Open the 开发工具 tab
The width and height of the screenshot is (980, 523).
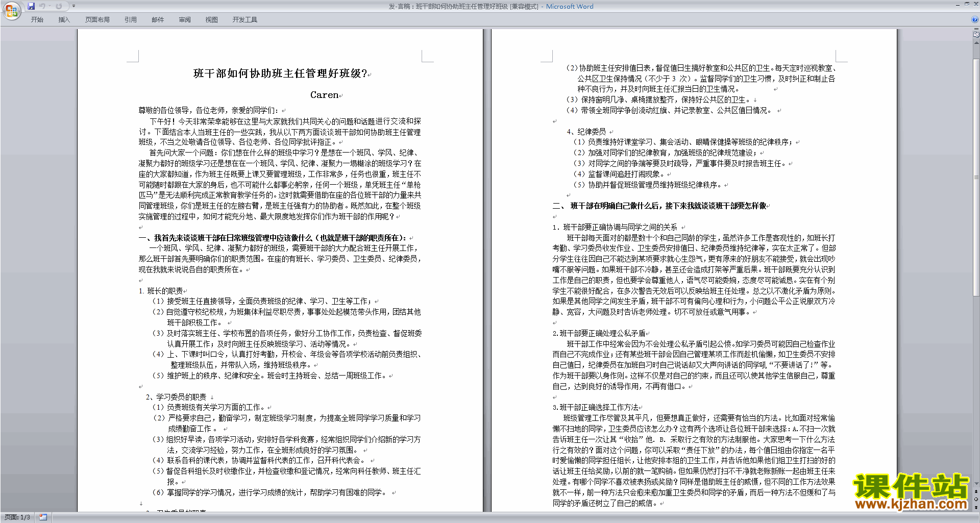click(x=245, y=20)
